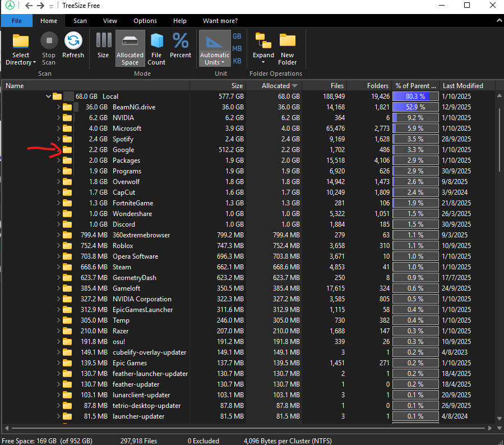Click the Temp folder icon
Image resolution: width=504 pixels, height=445 pixels.
(x=67, y=320)
